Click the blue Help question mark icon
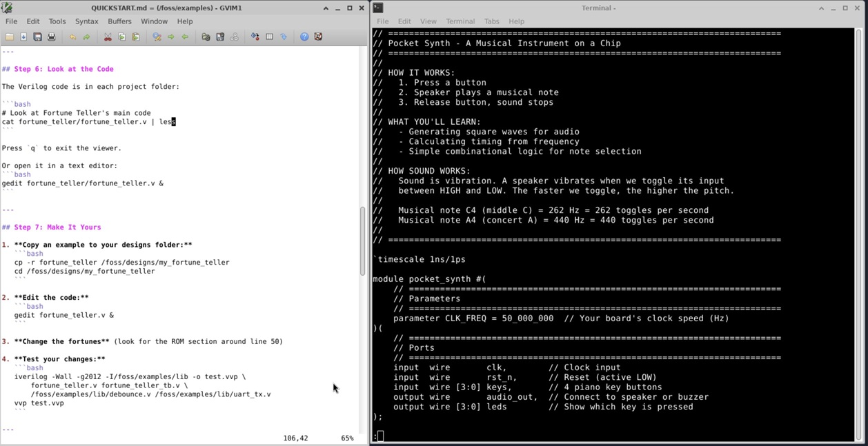The width and height of the screenshot is (868, 446). coord(304,37)
